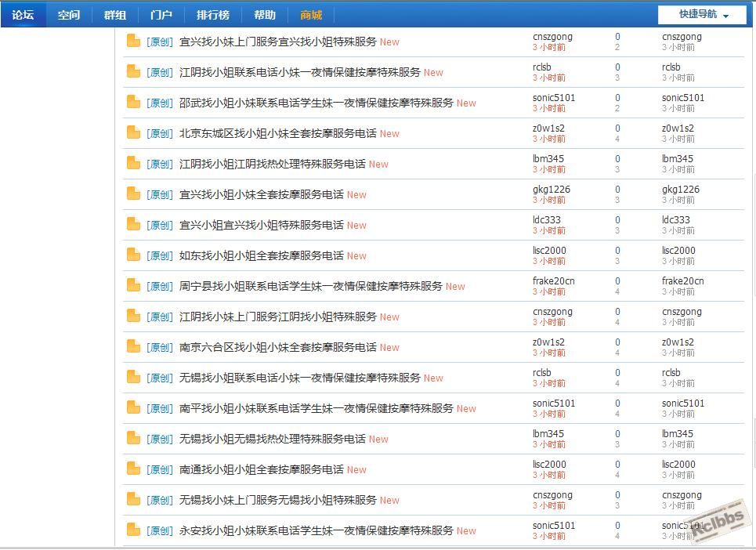Click New badge on the 北京东城区 thread
The width and height of the screenshot is (756, 550).
(389, 133)
